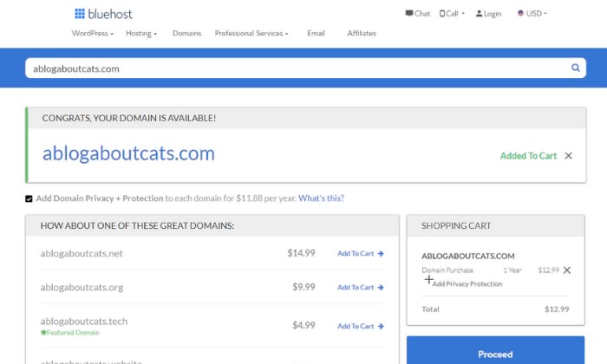The width and height of the screenshot is (607, 364).
Task: Click the search magnifier icon
Action: point(576,68)
